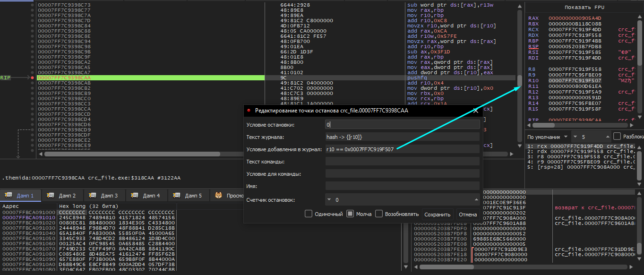Click the Дамп 1 tab truck icon

pos(8,195)
